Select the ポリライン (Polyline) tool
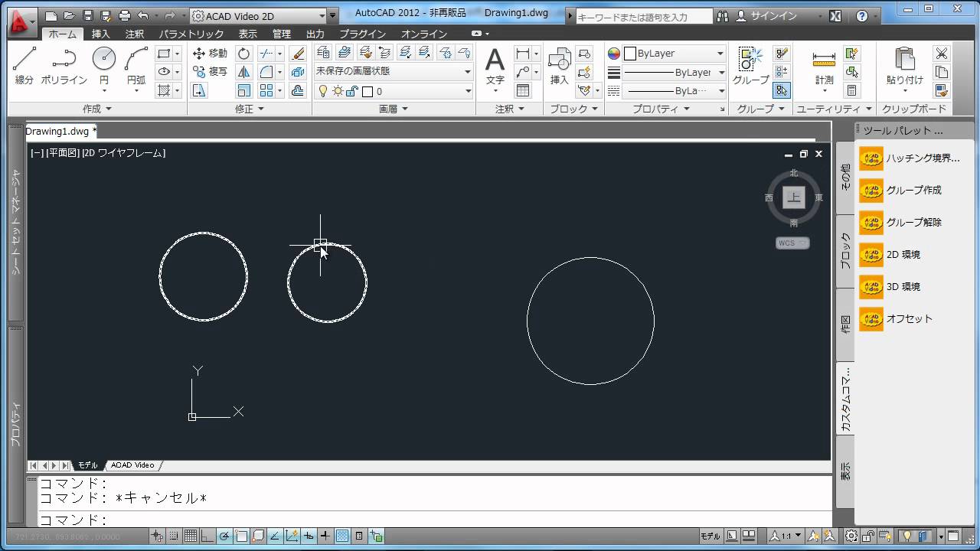 tap(64, 66)
